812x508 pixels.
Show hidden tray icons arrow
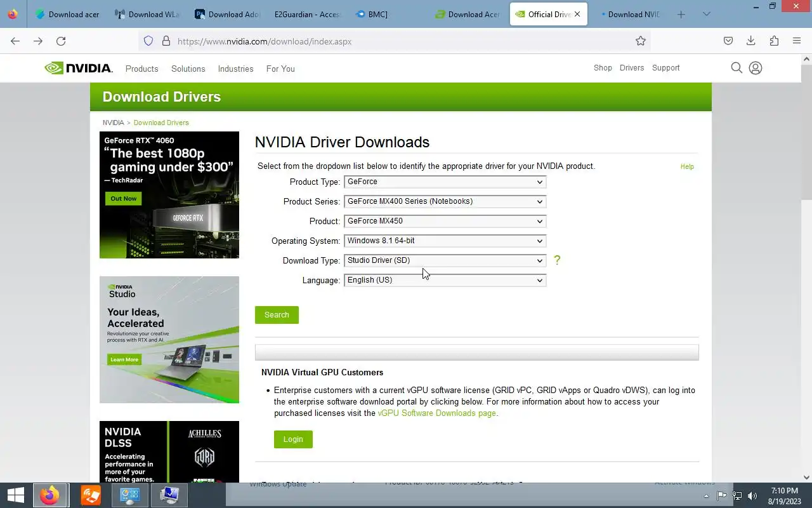click(707, 496)
